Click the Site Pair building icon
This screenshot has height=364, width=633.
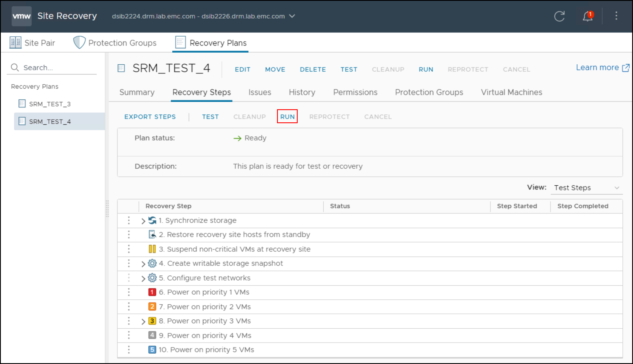pos(16,43)
